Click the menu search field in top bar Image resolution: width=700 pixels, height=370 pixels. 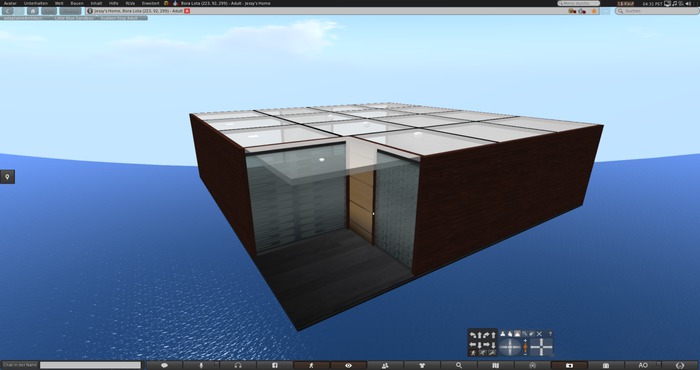pos(579,3)
